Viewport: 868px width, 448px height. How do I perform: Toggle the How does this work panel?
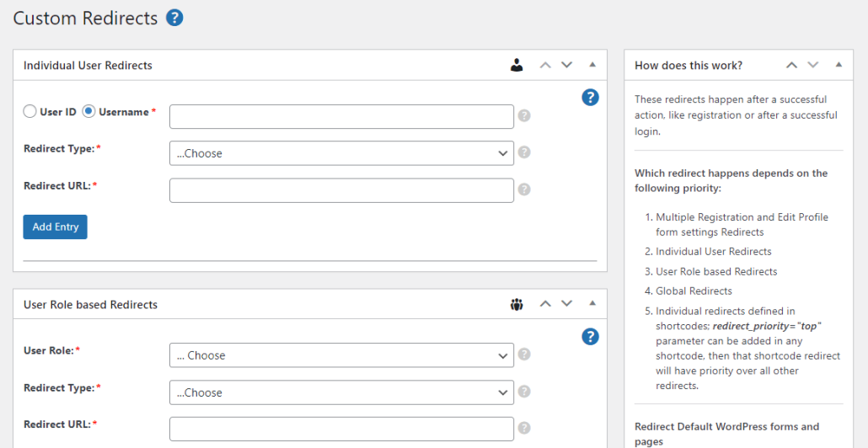click(x=838, y=65)
